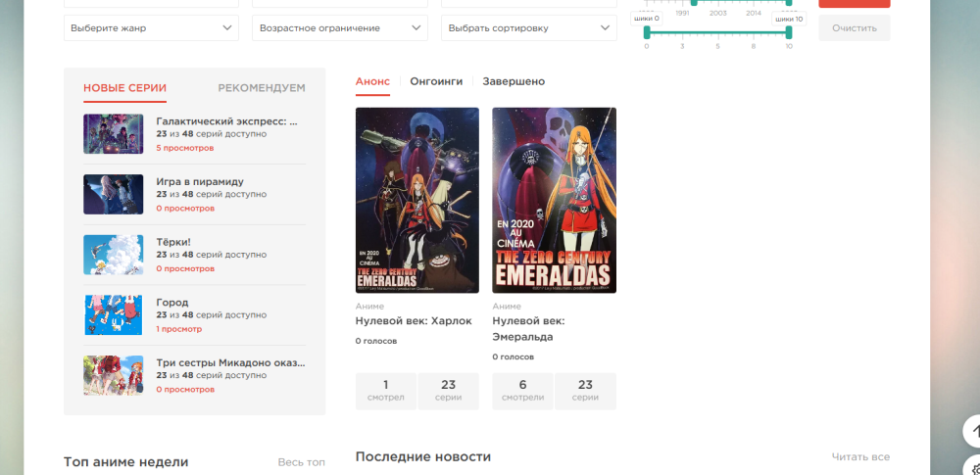Screen dimensions: 980x475
Task: Click the Очистить button
Action: point(854,28)
